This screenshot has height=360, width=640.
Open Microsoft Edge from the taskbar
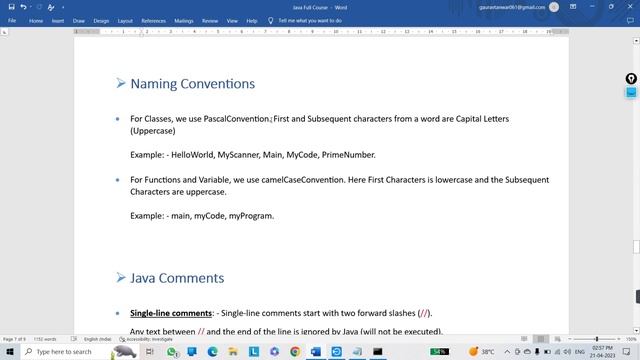[212, 351]
